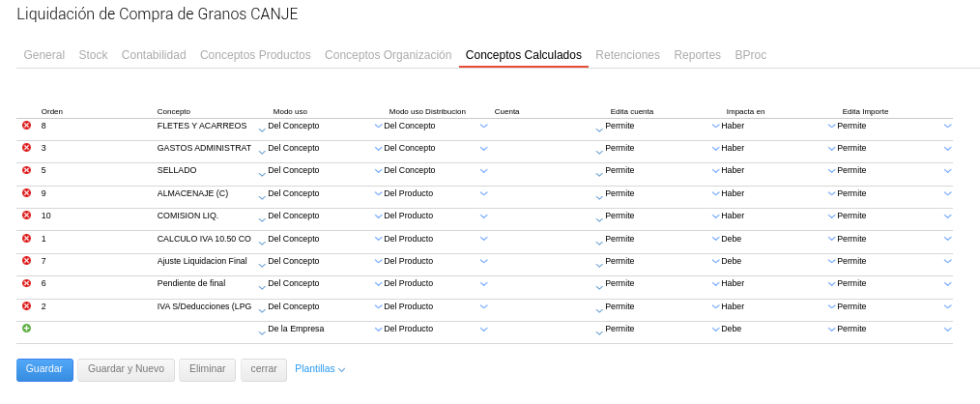This screenshot has width=980, height=404.
Task: Delete the FLETES Y ACARREOS row
Action: tap(26, 126)
